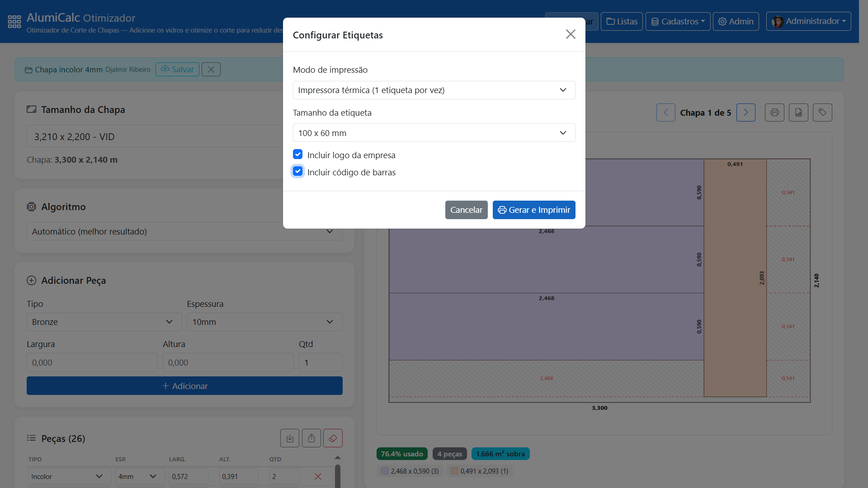Click the 76.4% usado badge
The width and height of the screenshot is (868, 488).
pyautogui.click(x=402, y=454)
